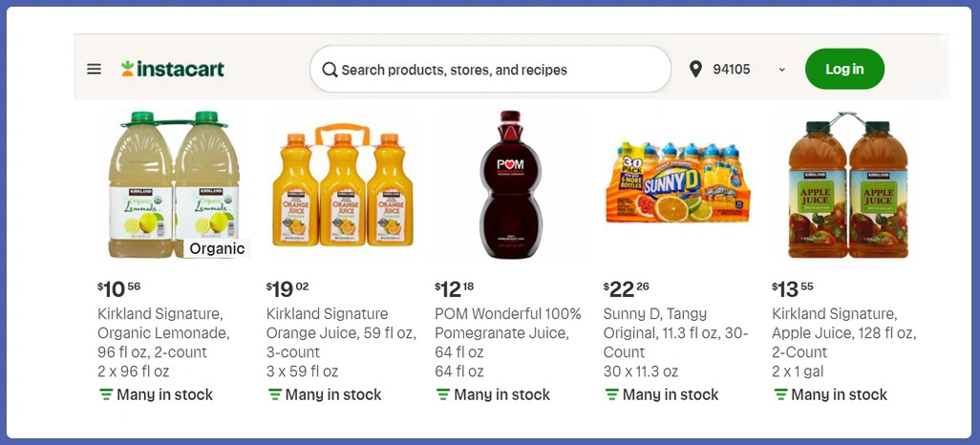Expand the zip code dropdown chevron
The width and height of the screenshot is (980, 445).
point(782,70)
